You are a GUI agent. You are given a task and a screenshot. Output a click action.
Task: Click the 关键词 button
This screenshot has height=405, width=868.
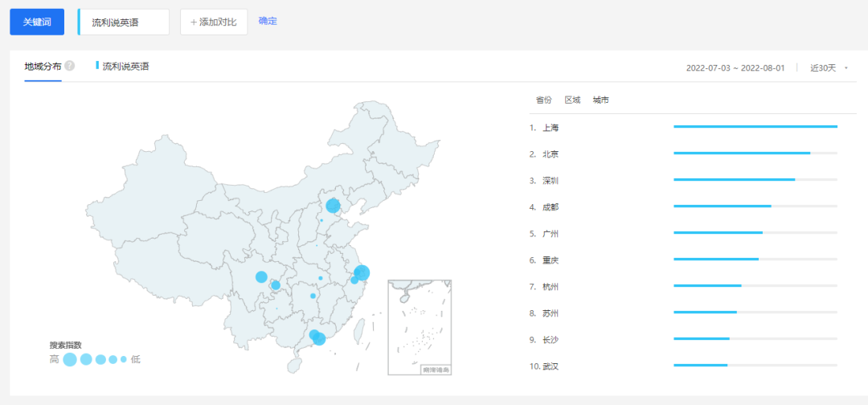37,22
